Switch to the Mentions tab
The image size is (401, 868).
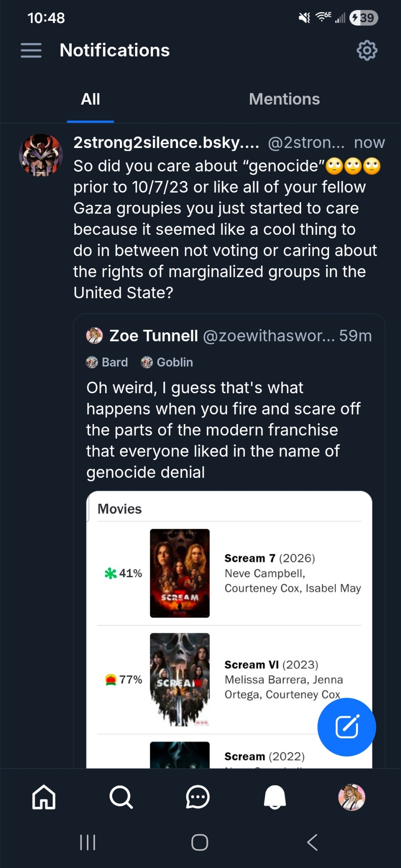284,99
